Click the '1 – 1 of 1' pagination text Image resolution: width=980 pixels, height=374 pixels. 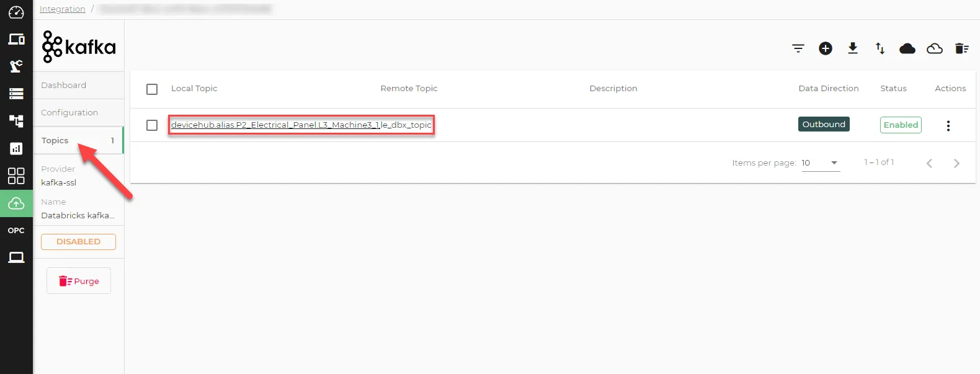tap(879, 163)
